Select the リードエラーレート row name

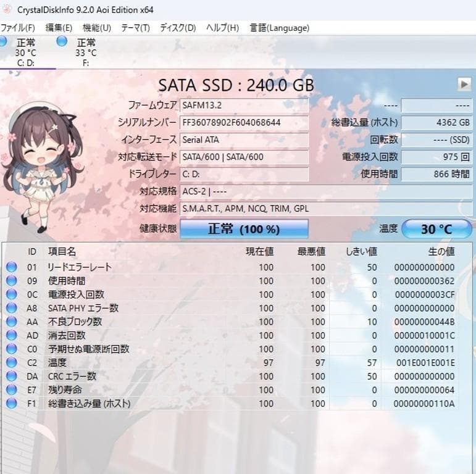pos(80,267)
